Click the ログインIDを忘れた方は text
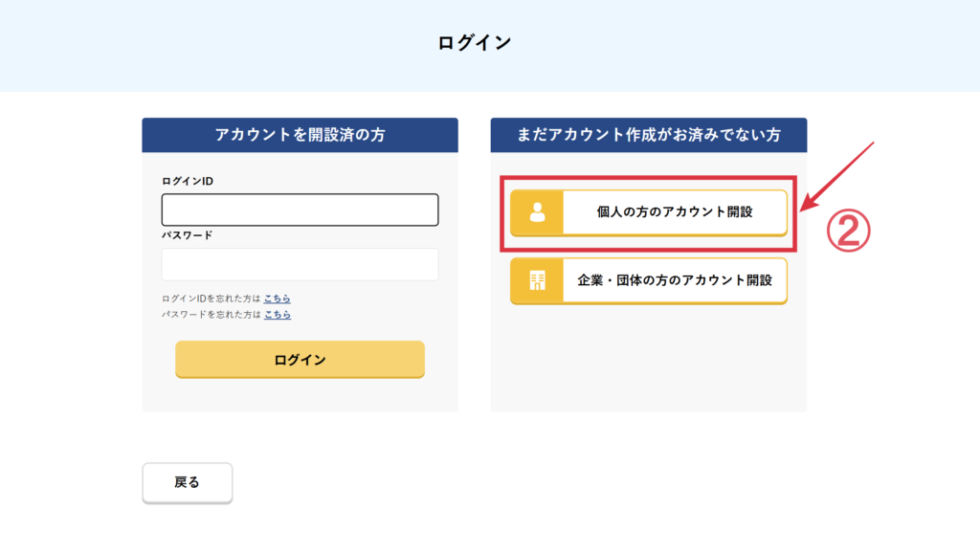Screen dimensions: 980x554 click(x=212, y=299)
